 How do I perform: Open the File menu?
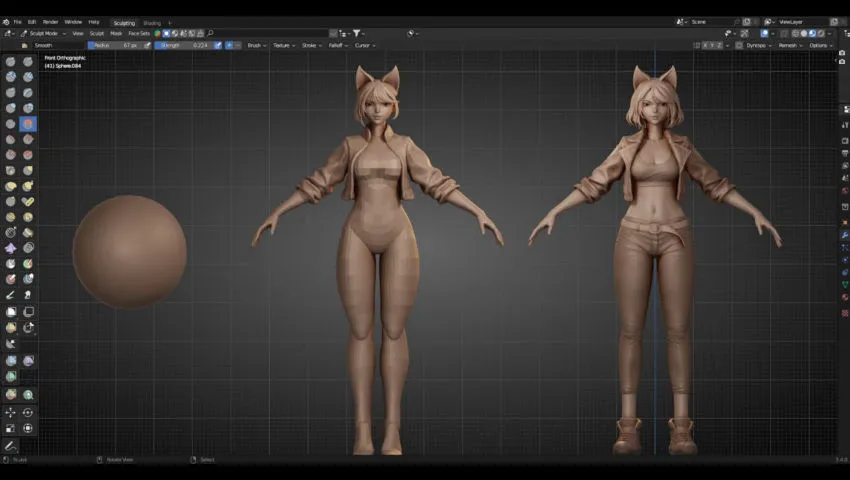tap(17, 22)
